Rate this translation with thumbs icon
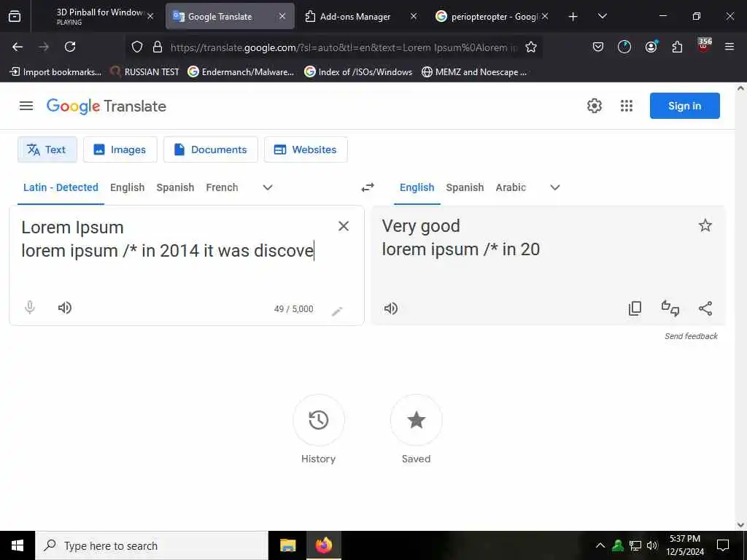Screen dimensions: 747x560 click(670, 308)
